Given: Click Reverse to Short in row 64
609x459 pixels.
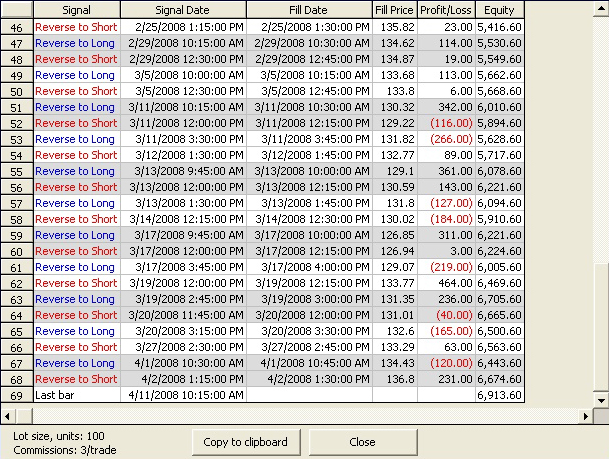Looking at the screenshot, I should [76, 315].
